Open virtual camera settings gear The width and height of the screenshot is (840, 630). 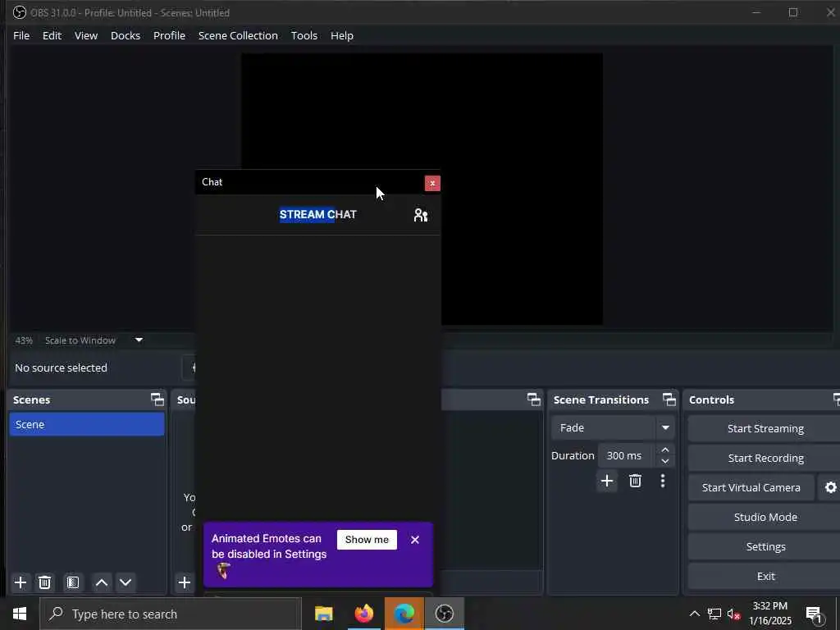pos(830,487)
